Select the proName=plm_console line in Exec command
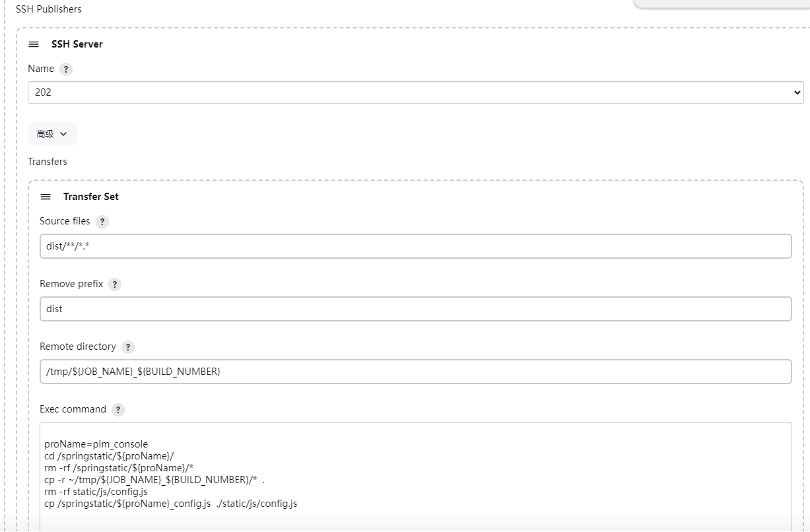This screenshot has width=810, height=532. (x=95, y=444)
